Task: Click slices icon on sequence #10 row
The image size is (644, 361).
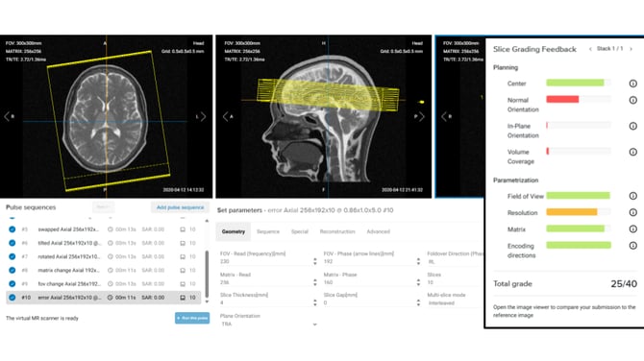Action: [x=183, y=298]
